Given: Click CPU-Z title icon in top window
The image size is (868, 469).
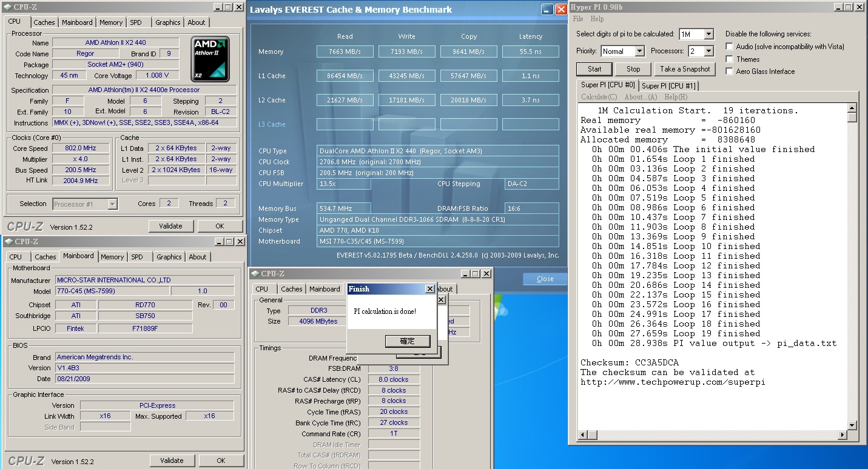Looking at the screenshot, I should point(7,7).
